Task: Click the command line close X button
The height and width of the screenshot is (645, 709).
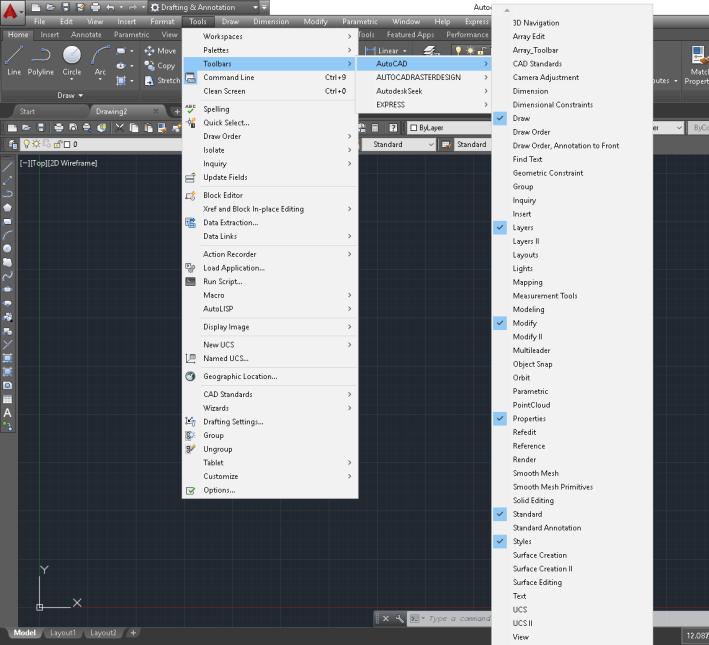Action: pyautogui.click(x=385, y=618)
